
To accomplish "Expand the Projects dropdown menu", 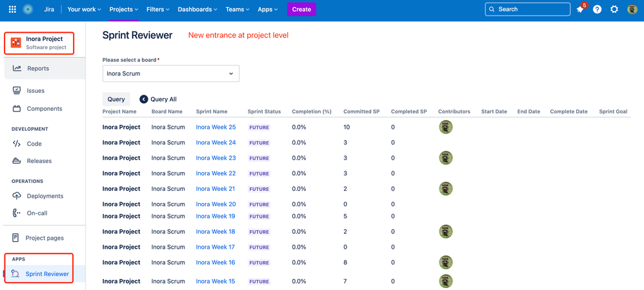I will pyautogui.click(x=124, y=10).
